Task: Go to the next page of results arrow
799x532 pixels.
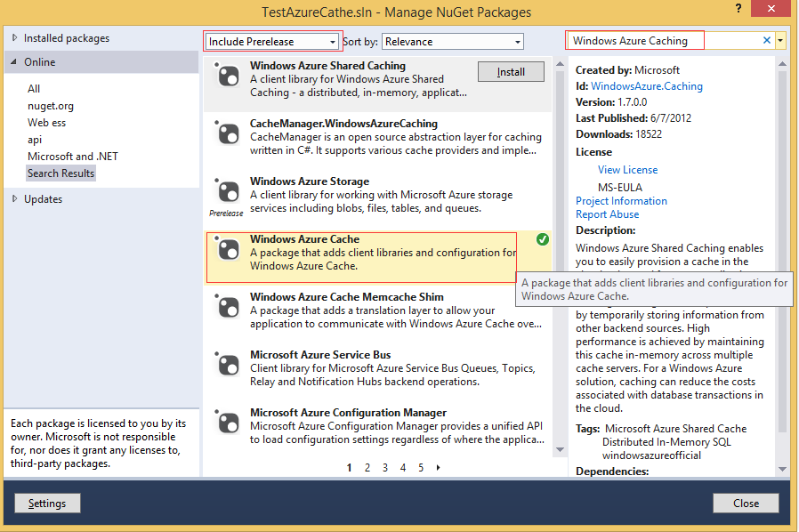Action: (x=439, y=467)
